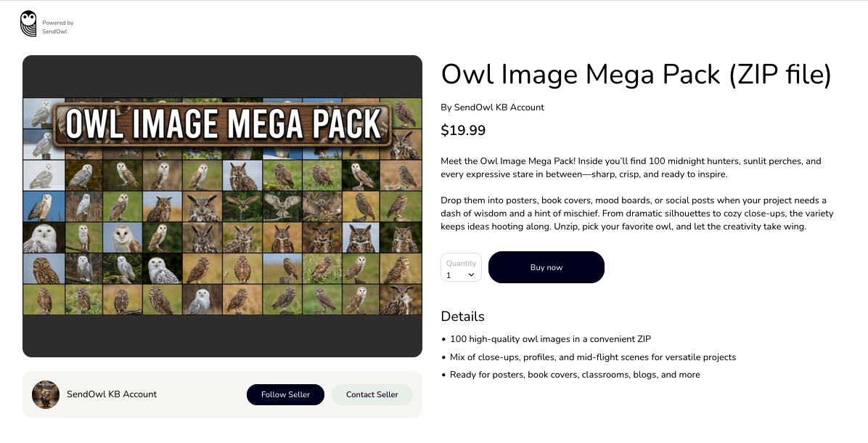Click the SendOwl KB Account seller name
Screen dimensions: 868x443
112,394
